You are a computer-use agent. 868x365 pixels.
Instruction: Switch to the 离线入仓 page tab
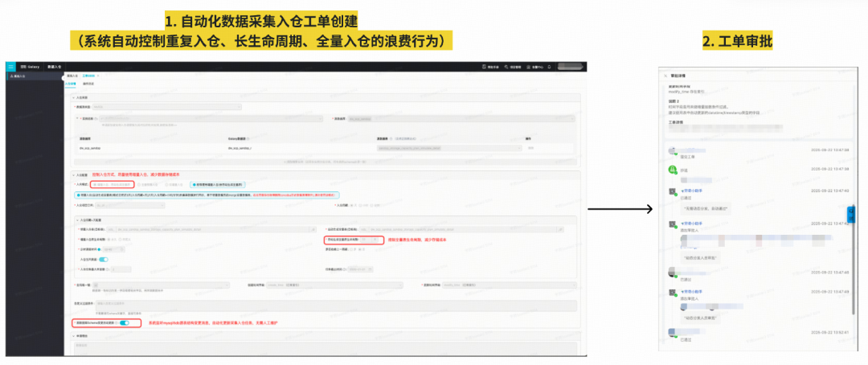pos(72,75)
